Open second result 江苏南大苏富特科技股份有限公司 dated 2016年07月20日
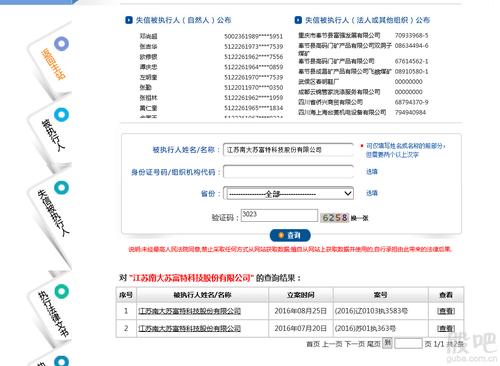500x366 pixels. (x=189, y=328)
